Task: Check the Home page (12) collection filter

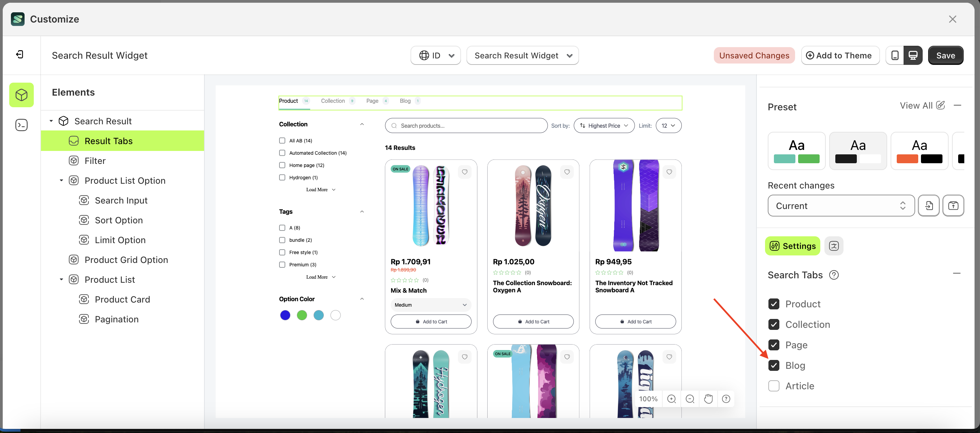Action: click(x=282, y=165)
